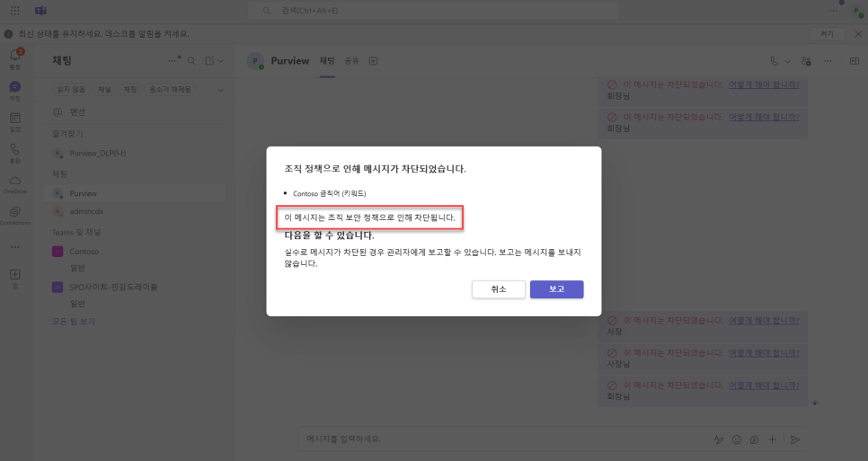Toggle the 음소거 해제됨 filter chip
This screenshot has height=461, width=868.
pos(170,89)
